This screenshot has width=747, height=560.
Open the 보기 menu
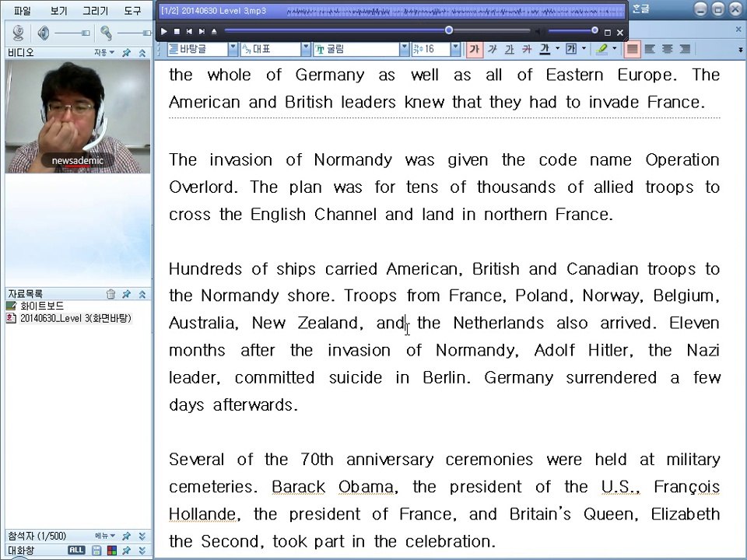click(59, 10)
